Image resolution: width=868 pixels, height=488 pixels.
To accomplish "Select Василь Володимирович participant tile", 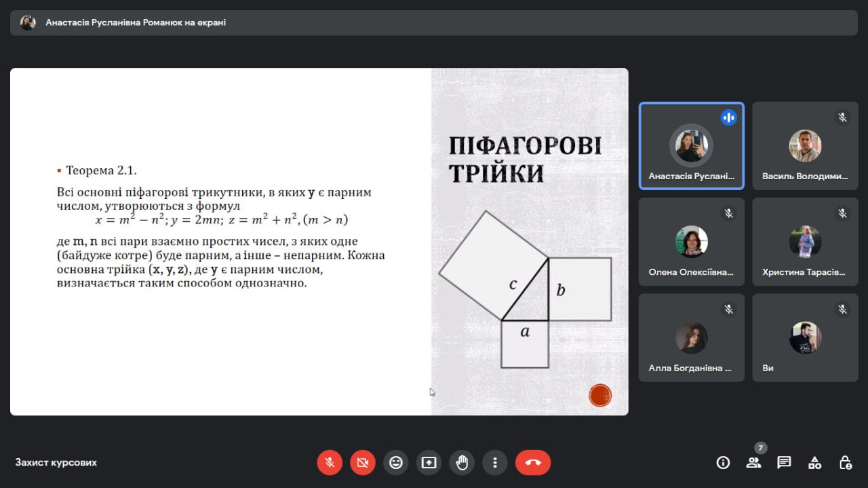I will tap(805, 146).
